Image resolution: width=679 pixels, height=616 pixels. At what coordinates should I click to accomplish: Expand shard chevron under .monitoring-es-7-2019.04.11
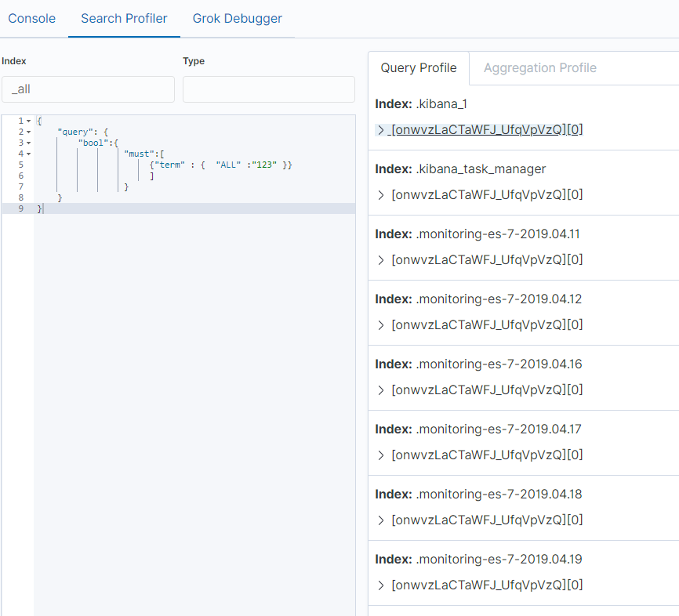pos(380,260)
